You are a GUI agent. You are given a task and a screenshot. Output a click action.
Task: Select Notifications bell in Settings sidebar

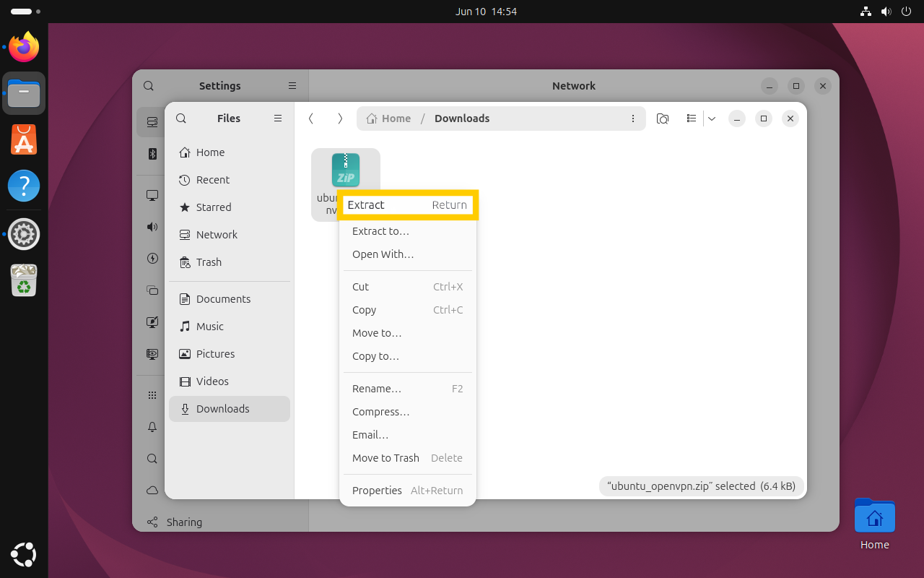152,427
